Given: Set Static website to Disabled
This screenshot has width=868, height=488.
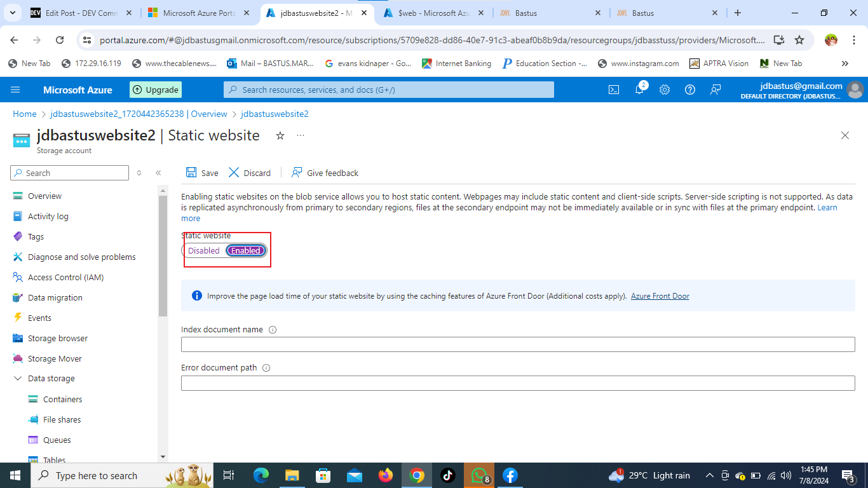Looking at the screenshot, I should click(x=204, y=251).
